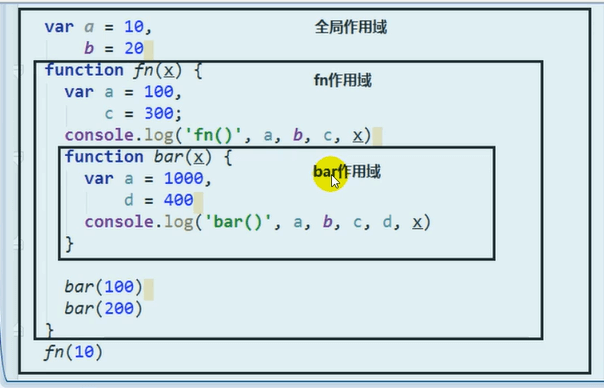Click value 100 in 'var a = 100'
Screen dimensions: 604x388
click(159, 92)
